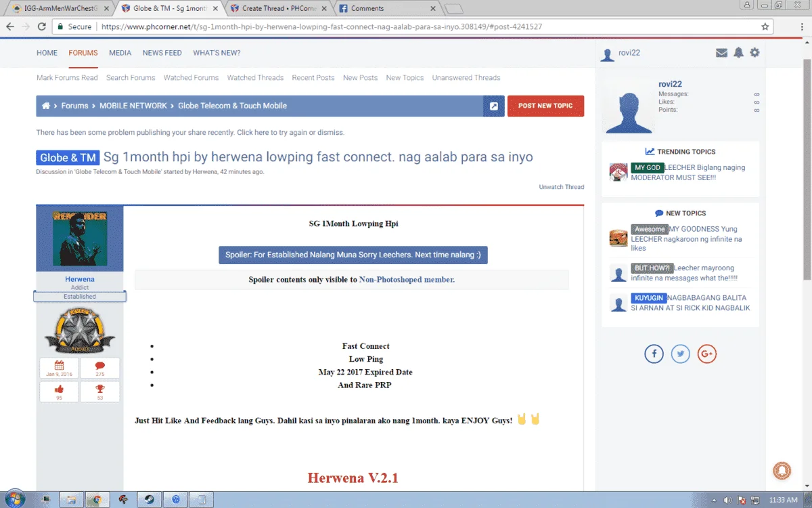This screenshot has width=812, height=508.
Task: Click Herwena's calendar join date box
Action: pos(59,368)
